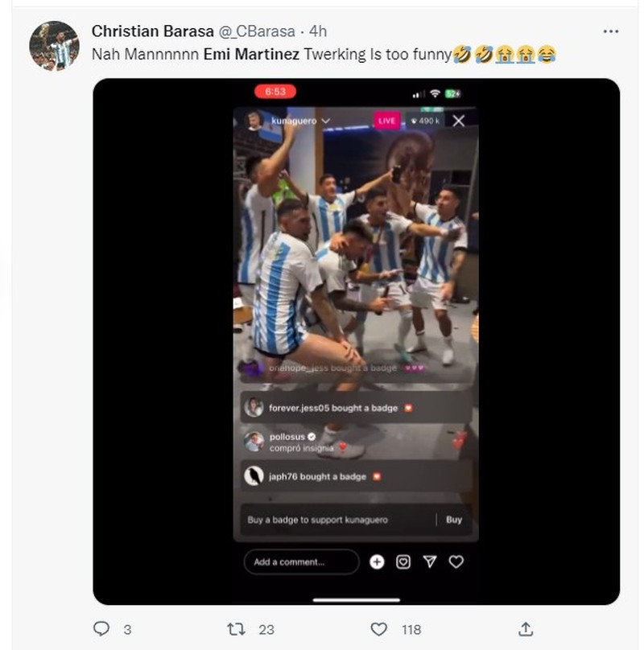Open the tweet's three-dot more menu
644x650 pixels.
click(610, 31)
